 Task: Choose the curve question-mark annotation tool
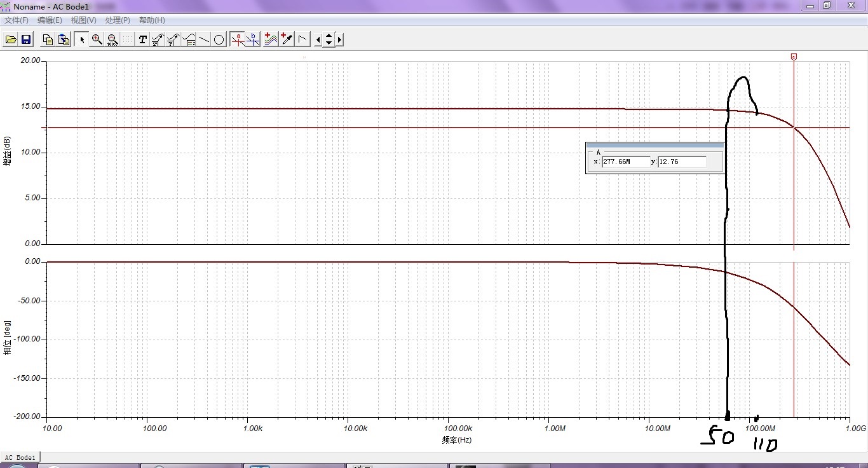(173, 39)
